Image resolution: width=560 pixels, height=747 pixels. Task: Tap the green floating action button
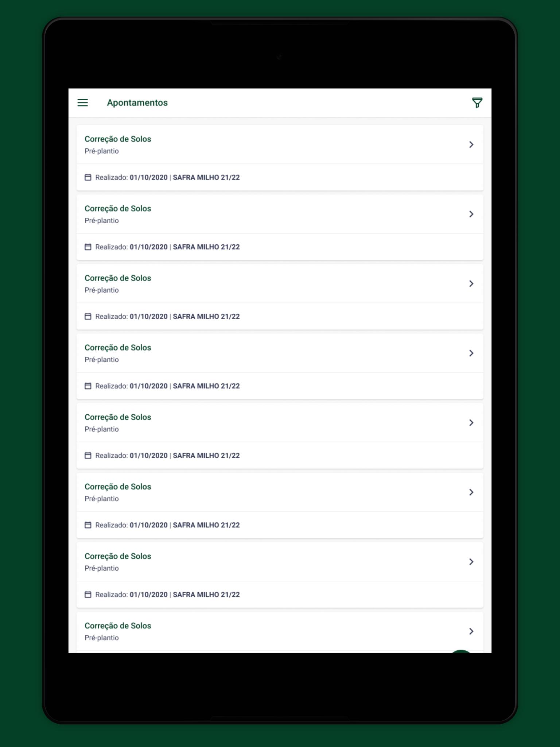coord(461,651)
